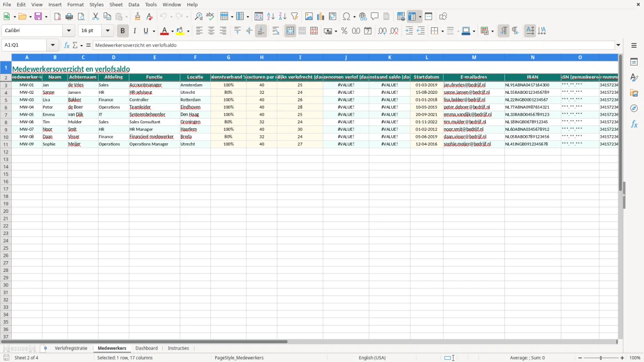Screen dimensions: 644x362
Task: Open the Open-file dropdown arrow
Action: point(30,17)
